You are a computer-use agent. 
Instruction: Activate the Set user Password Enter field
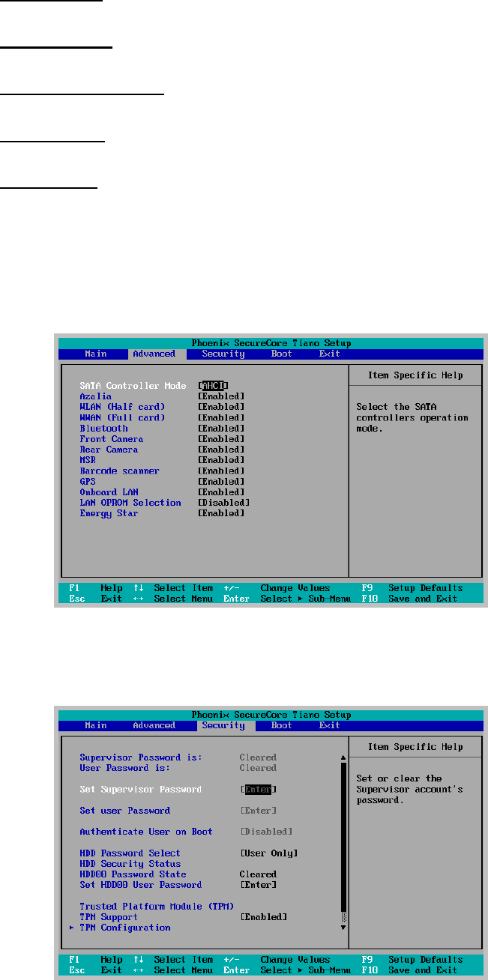[x=259, y=811]
